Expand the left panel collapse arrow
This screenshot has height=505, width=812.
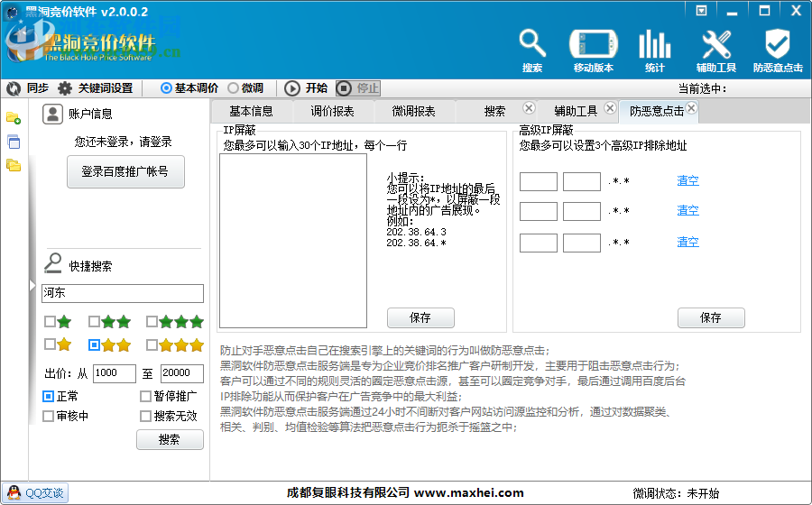(32, 285)
